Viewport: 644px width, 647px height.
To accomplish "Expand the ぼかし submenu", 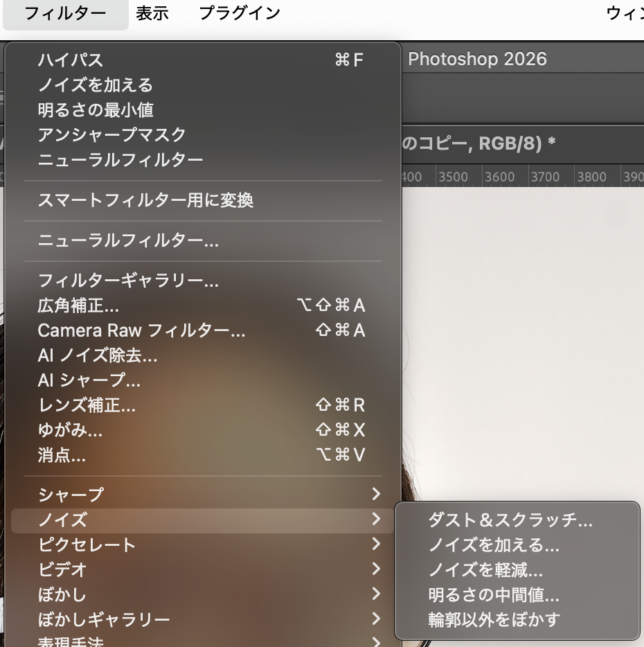I will click(62, 594).
